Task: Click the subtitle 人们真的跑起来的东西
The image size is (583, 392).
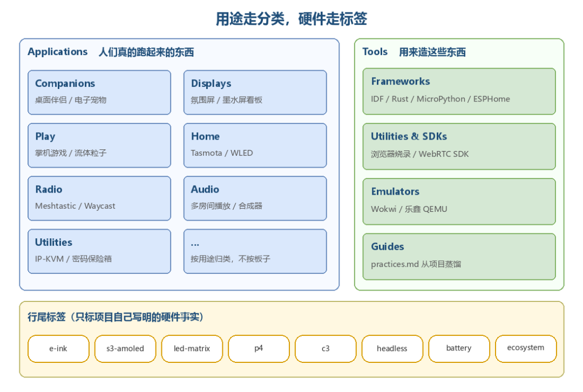Action: pos(146,52)
